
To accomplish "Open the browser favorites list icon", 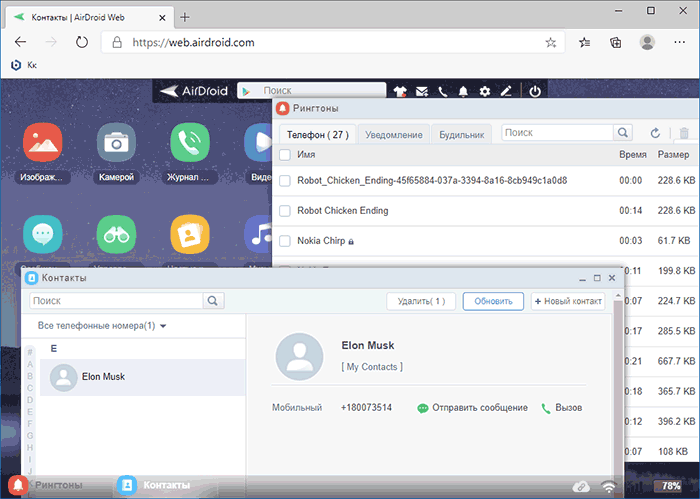I will click(584, 42).
